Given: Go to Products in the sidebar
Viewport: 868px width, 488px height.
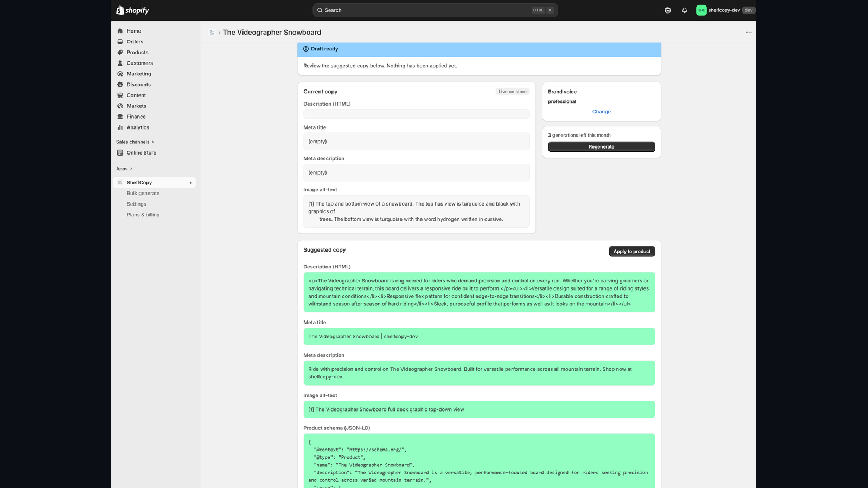Looking at the screenshot, I should (137, 53).
